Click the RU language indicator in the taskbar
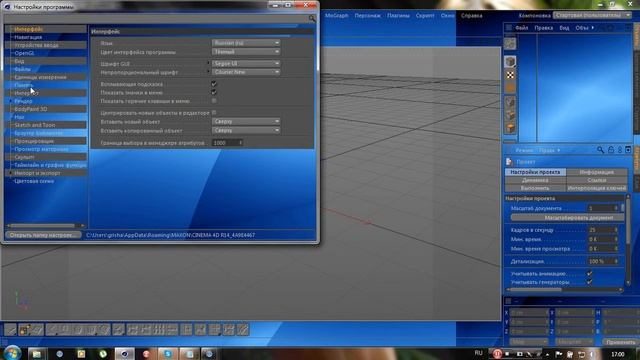This screenshot has width=640, height=360. (x=478, y=353)
